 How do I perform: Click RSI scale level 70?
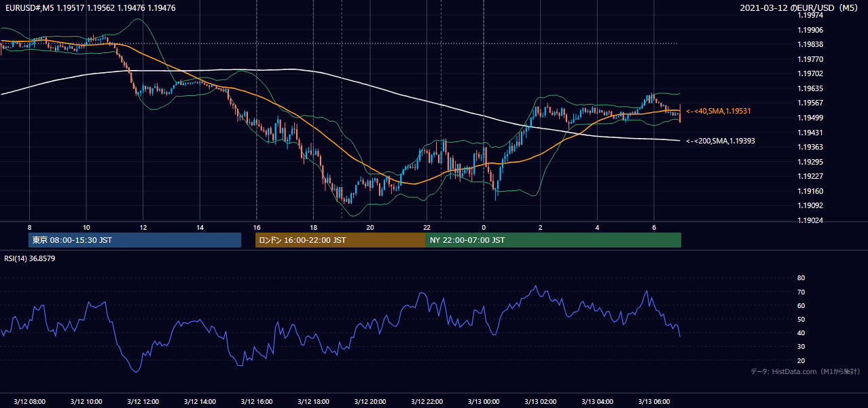(801, 292)
